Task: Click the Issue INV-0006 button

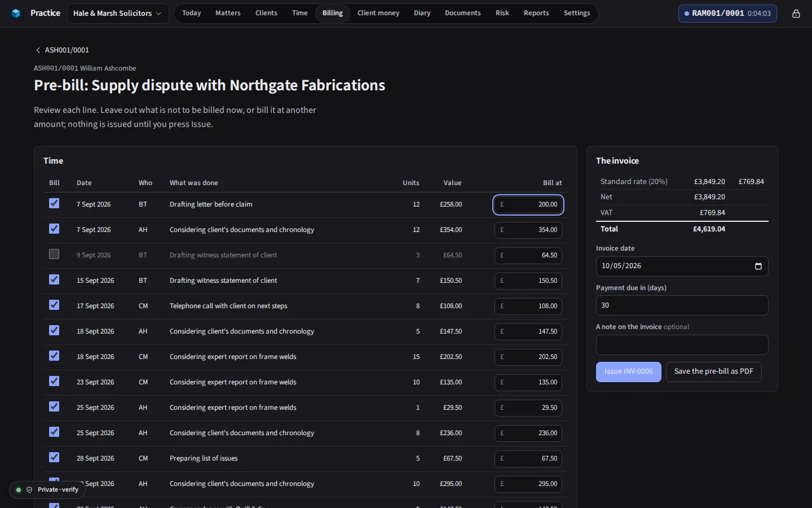Action: pos(629,372)
